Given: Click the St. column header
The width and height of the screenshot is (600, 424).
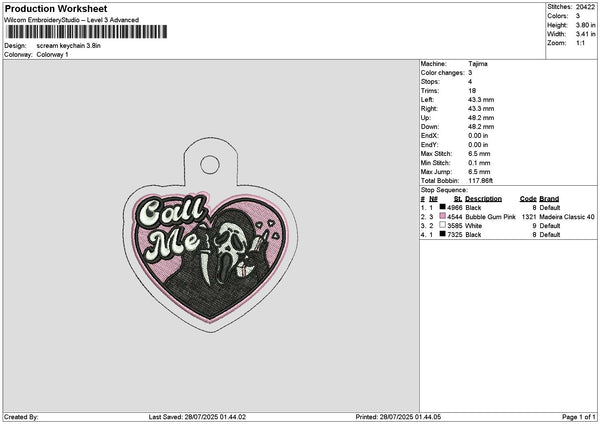Looking at the screenshot, I should click(458, 199).
